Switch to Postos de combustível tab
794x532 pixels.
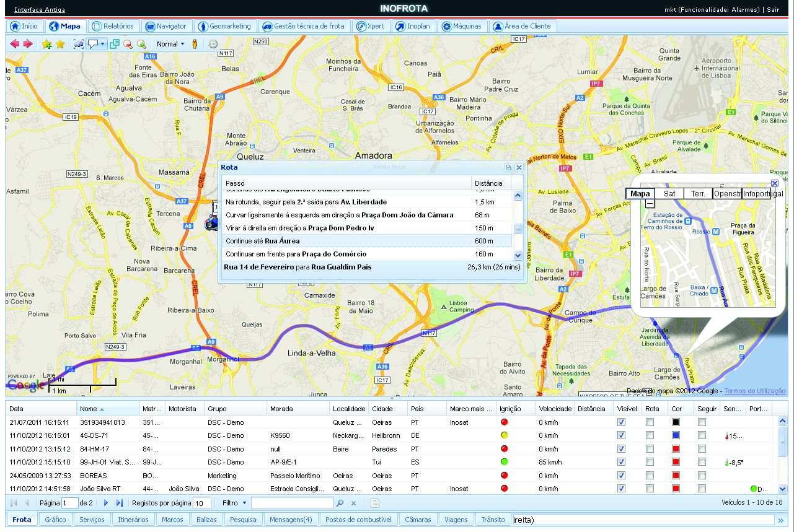[x=358, y=520]
